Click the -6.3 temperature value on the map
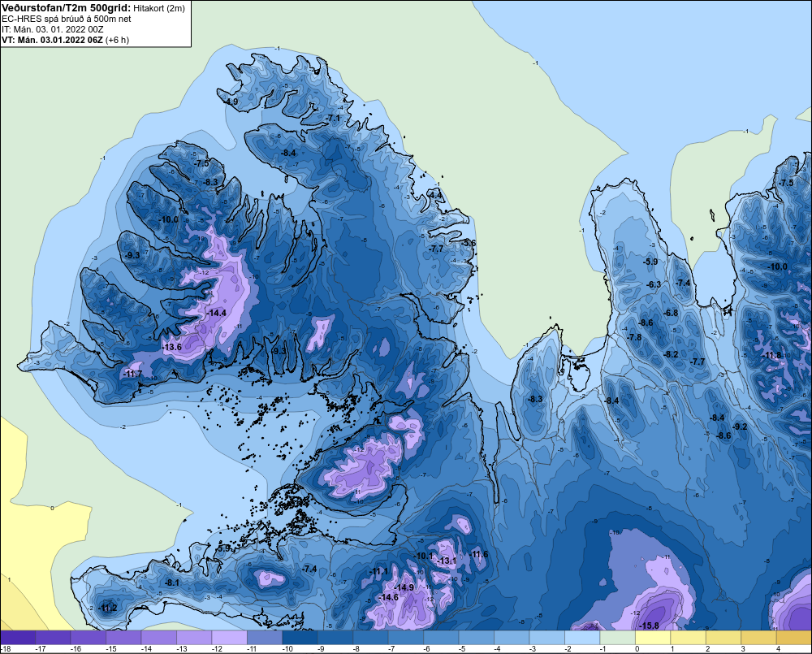Viewport: 812px width, 654px height. 654,284
